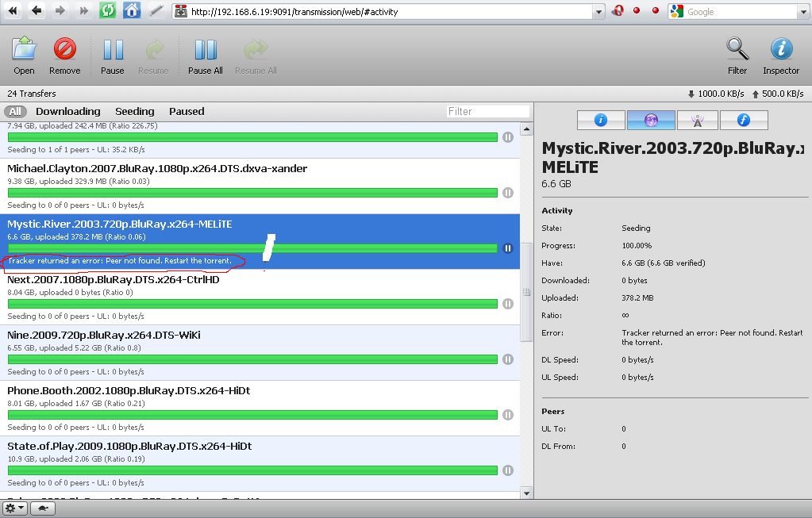812x518 pixels.
Task: Click the upload speed limit indicator
Action: click(778, 94)
